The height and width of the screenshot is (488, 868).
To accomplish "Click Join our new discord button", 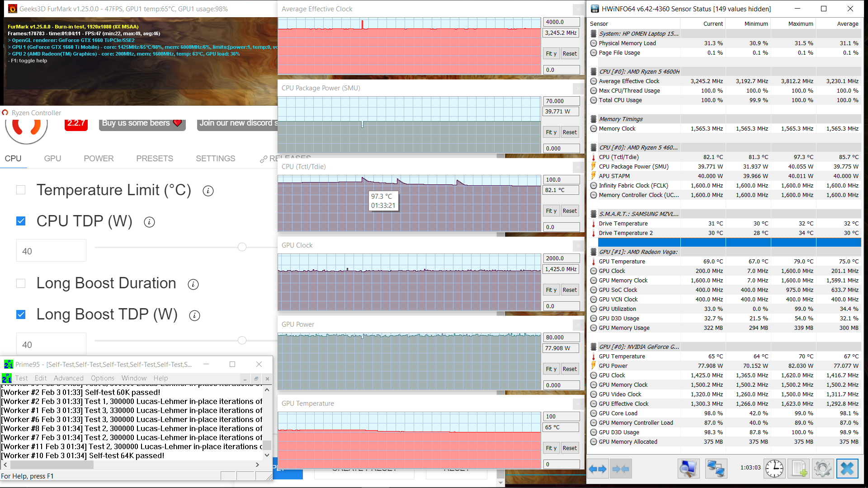I will pos(238,123).
